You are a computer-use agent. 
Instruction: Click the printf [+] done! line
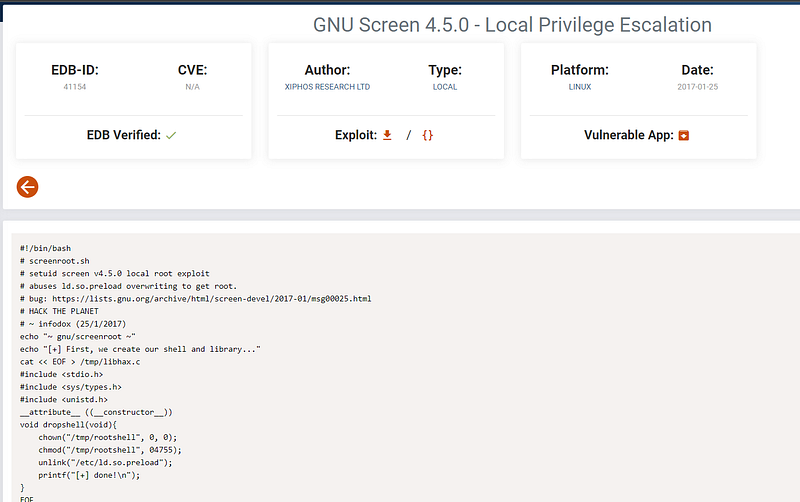pos(89,475)
